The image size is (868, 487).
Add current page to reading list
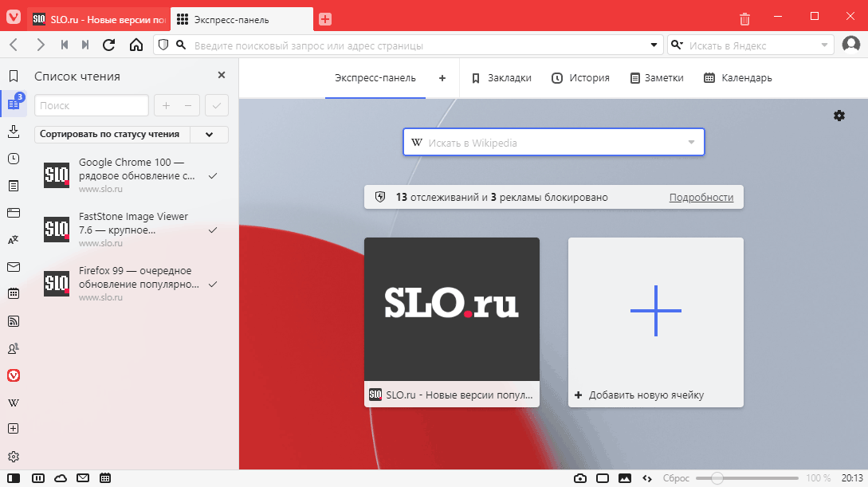[166, 106]
